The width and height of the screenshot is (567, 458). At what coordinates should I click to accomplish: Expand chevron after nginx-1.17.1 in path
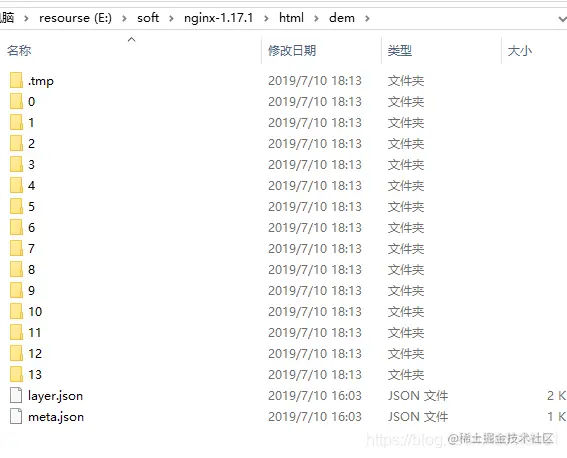click(266, 18)
